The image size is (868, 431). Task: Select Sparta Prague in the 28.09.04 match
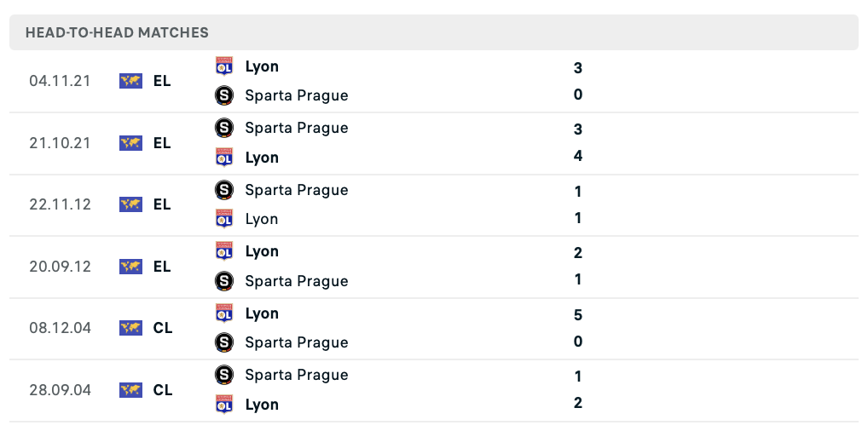[297, 375]
